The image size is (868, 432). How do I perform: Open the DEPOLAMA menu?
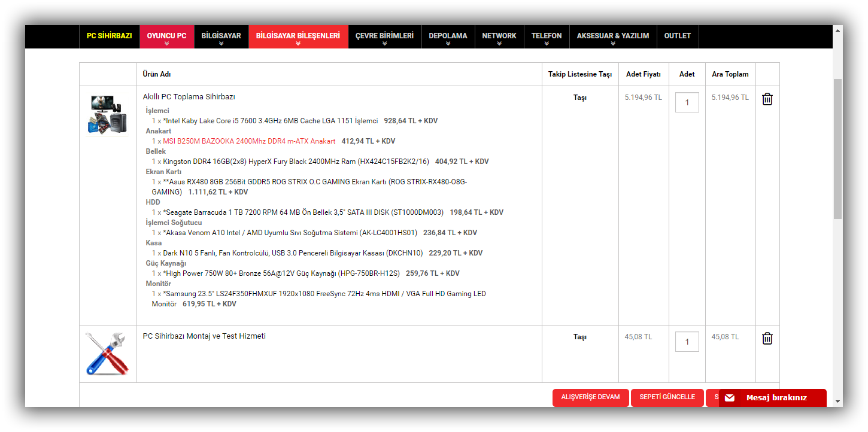point(448,36)
